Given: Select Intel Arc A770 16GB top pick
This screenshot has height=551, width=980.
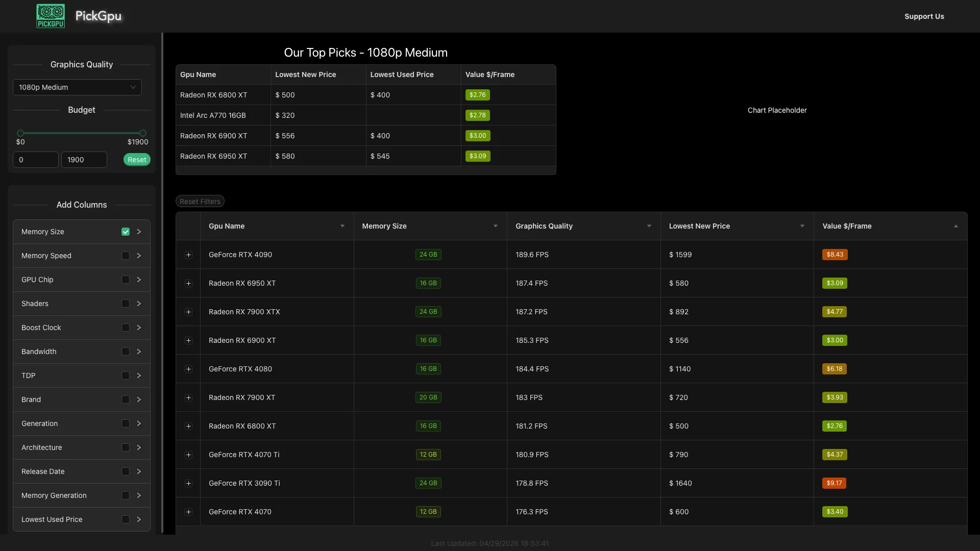Looking at the screenshot, I should point(213,115).
